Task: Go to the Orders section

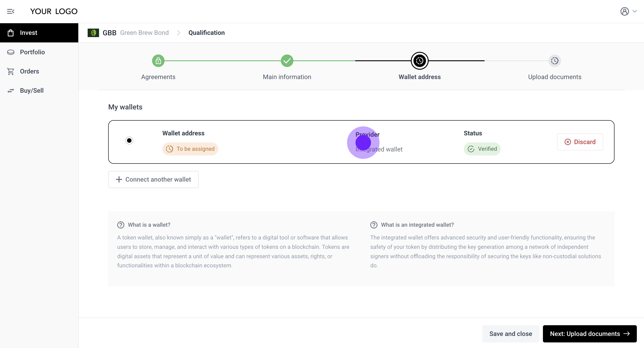Action: [29, 71]
